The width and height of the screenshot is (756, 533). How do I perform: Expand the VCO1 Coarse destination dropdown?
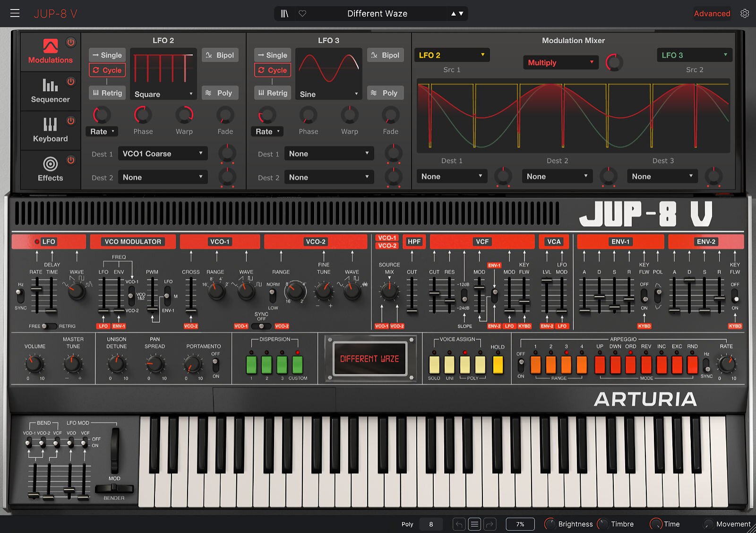[163, 154]
